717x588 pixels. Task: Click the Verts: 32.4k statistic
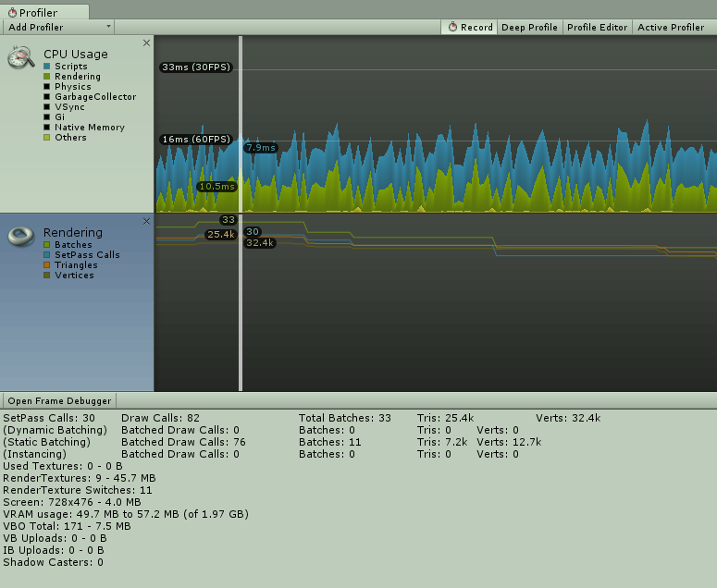point(568,418)
